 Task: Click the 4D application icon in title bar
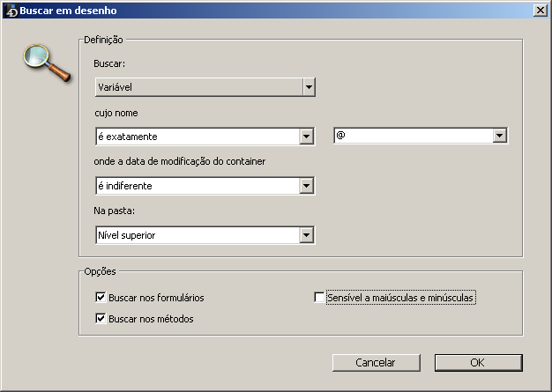tap(11, 10)
